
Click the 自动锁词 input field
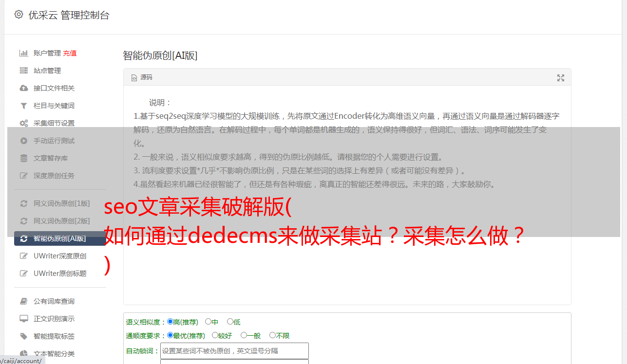tap(234, 350)
